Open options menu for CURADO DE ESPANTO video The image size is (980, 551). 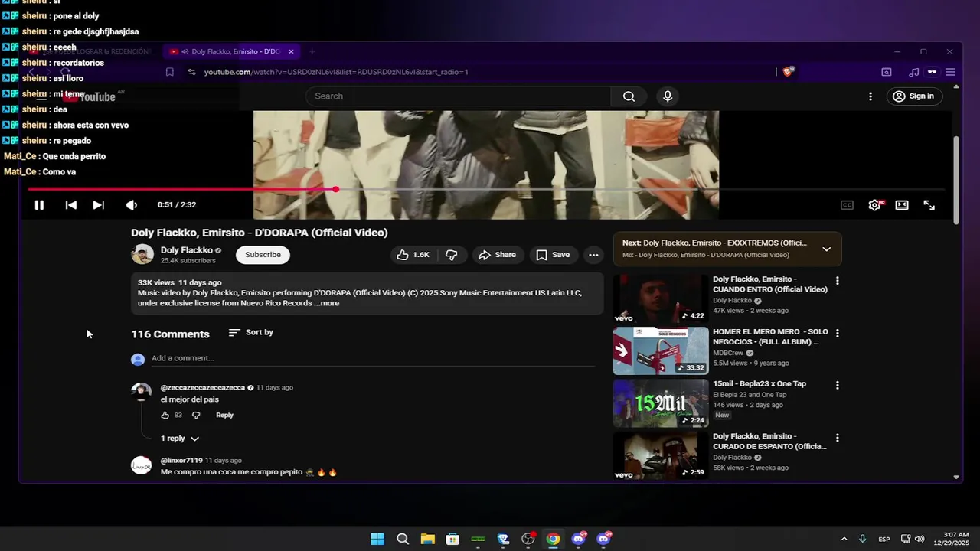tap(837, 439)
